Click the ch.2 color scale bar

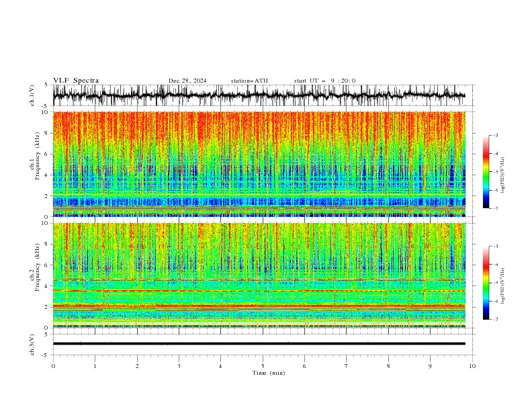486,283
